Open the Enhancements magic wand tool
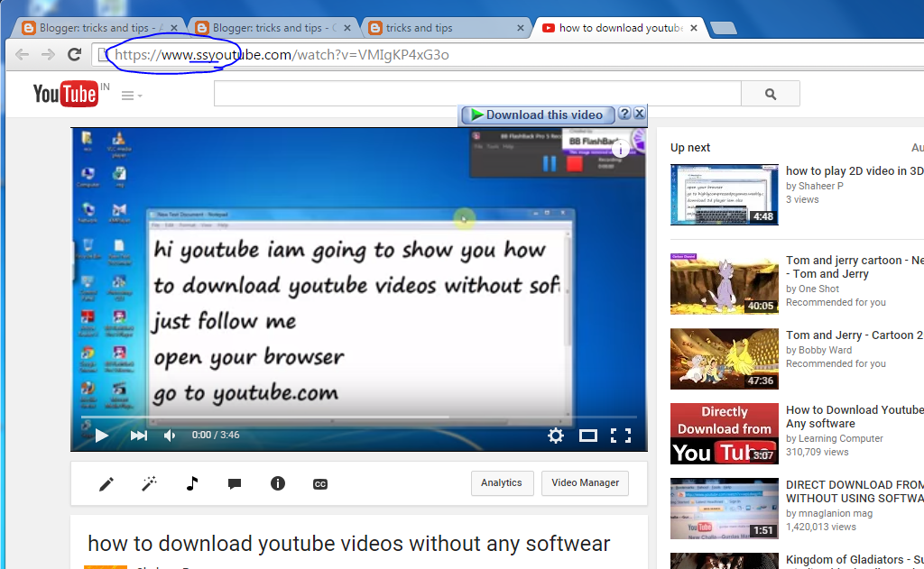 pos(149,483)
